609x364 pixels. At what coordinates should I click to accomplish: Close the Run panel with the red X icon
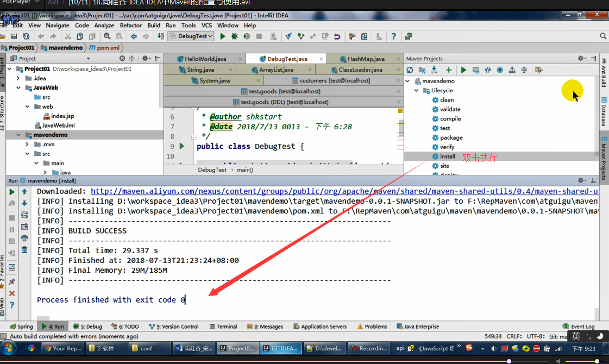pos(11,293)
